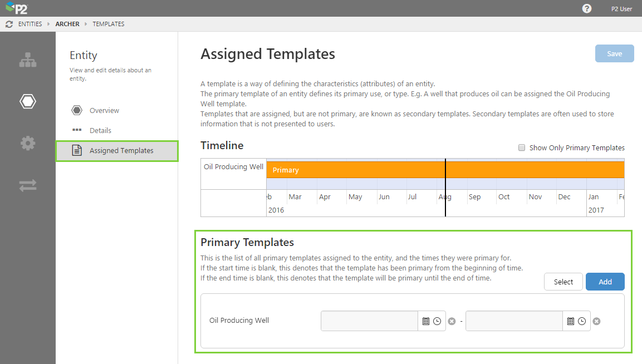This screenshot has height=364, width=642.
Task: Go to the Details section
Action: pos(100,130)
